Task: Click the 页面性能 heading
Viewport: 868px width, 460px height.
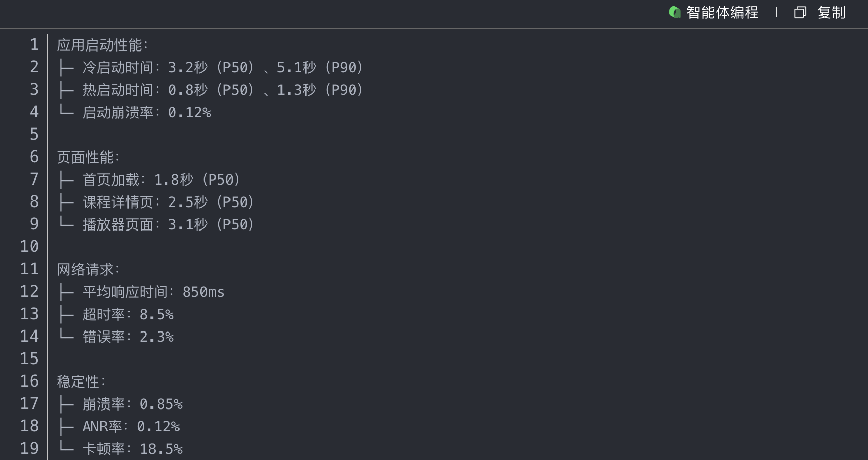Action: 88,157
